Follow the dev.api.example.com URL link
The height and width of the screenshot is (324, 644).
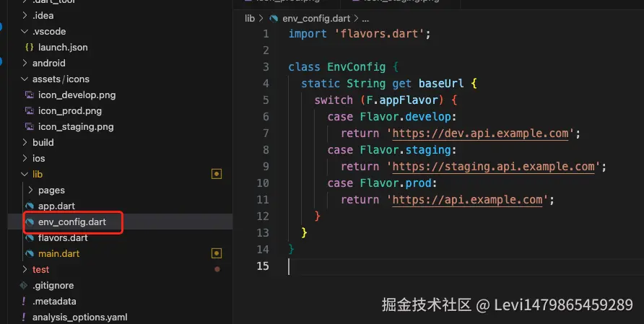(x=480, y=133)
